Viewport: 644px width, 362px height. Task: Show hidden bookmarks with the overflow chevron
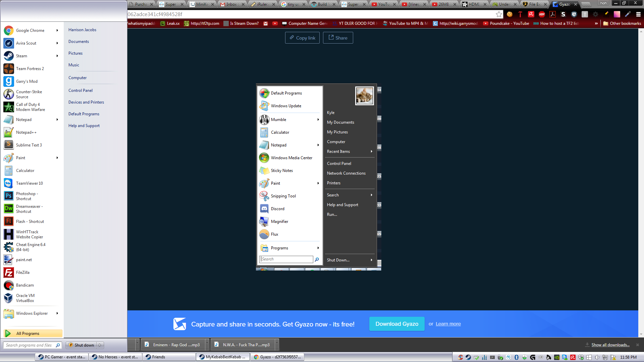pyautogui.click(x=596, y=23)
